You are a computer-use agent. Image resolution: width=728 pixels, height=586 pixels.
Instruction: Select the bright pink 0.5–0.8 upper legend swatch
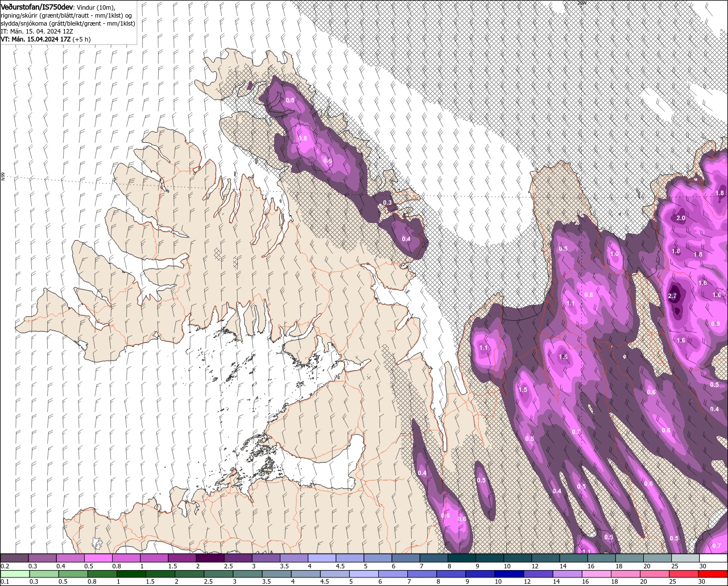(x=98, y=558)
